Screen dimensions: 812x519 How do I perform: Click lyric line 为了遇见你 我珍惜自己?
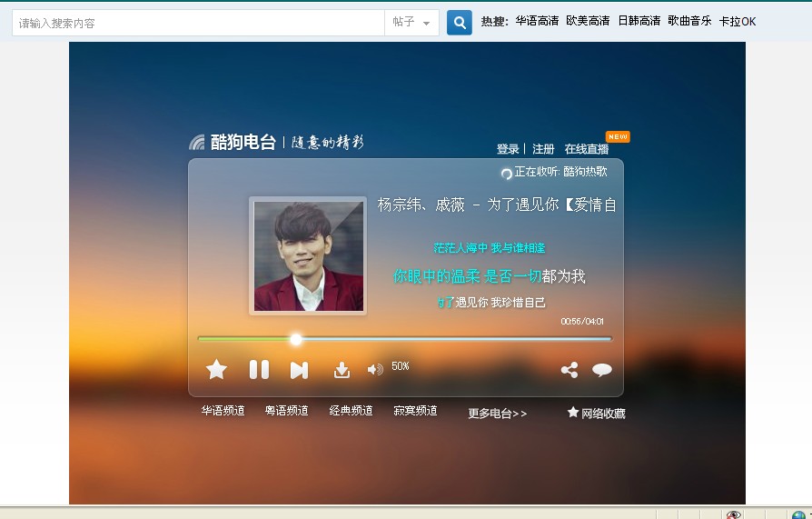pyautogui.click(x=491, y=303)
